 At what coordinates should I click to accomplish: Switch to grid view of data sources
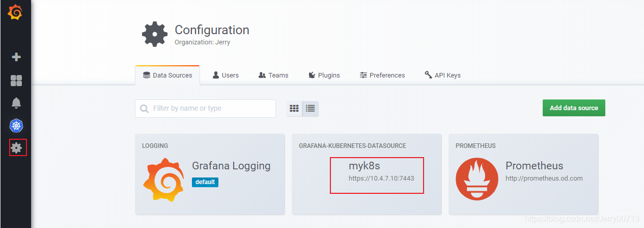294,108
